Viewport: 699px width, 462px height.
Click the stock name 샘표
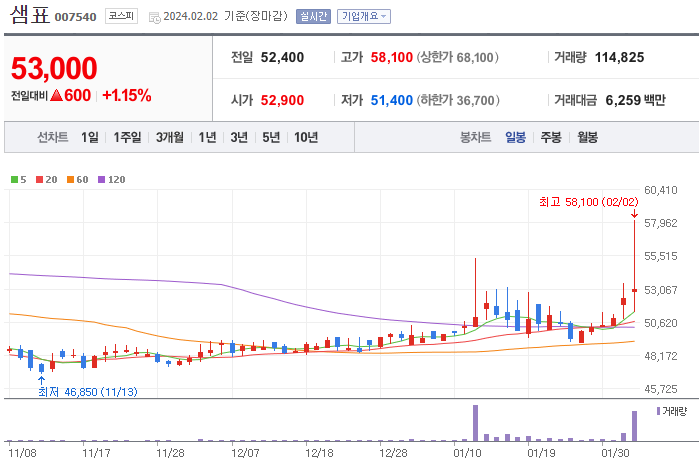pyautogui.click(x=30, y=14)
